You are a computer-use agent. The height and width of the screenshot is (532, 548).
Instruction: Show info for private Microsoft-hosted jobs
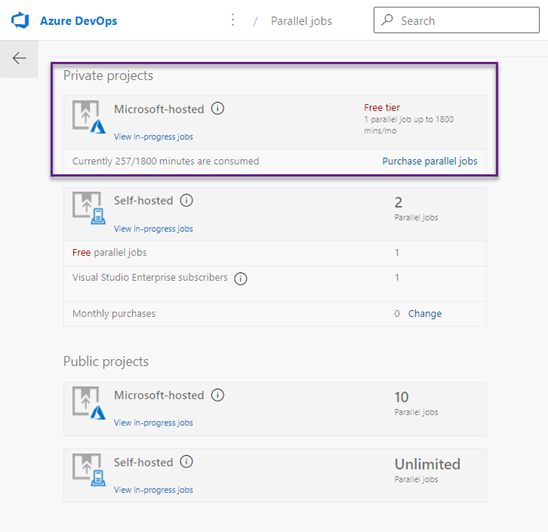click(x=217, y=108)
